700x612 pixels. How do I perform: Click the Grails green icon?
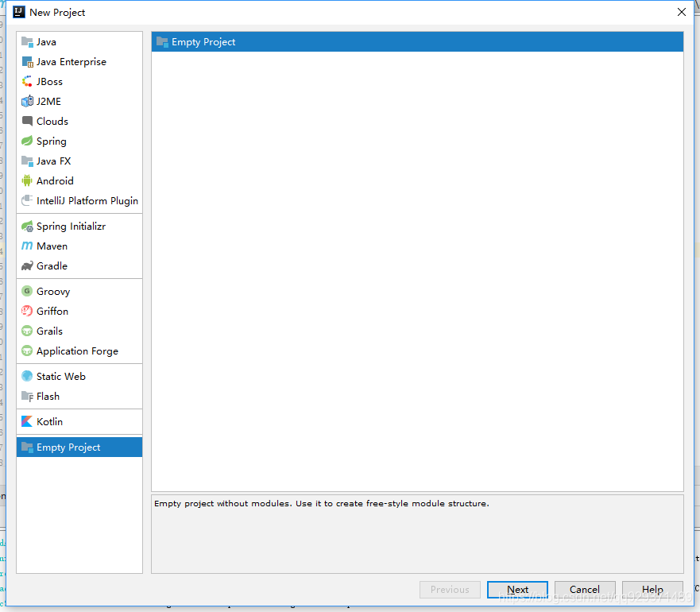(27, 331)
